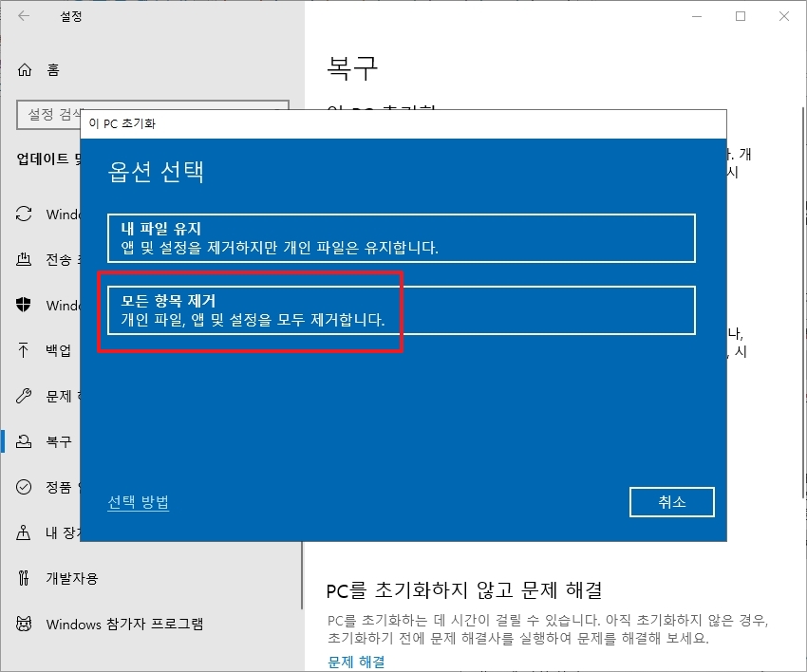The image size is (807, 672).
Task: Open the 선택 방법 help link
Action: point(139,502)
